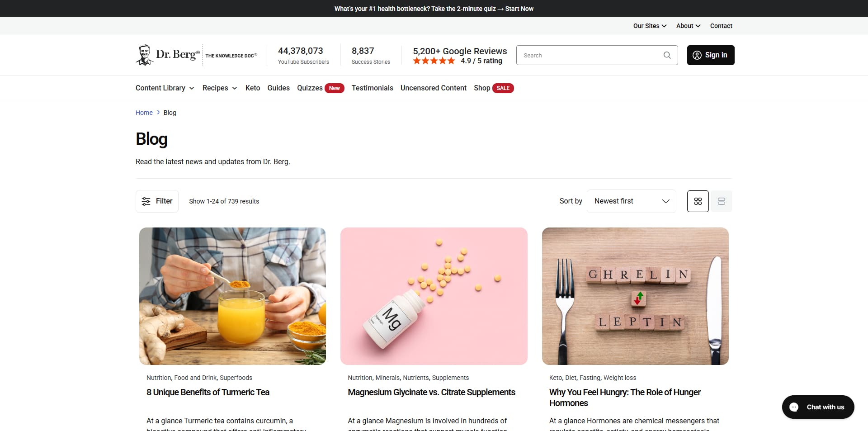This screenshot has height=431, width=868.
Task: Click the search magnifier icon
Action: (x=667, y=55)
